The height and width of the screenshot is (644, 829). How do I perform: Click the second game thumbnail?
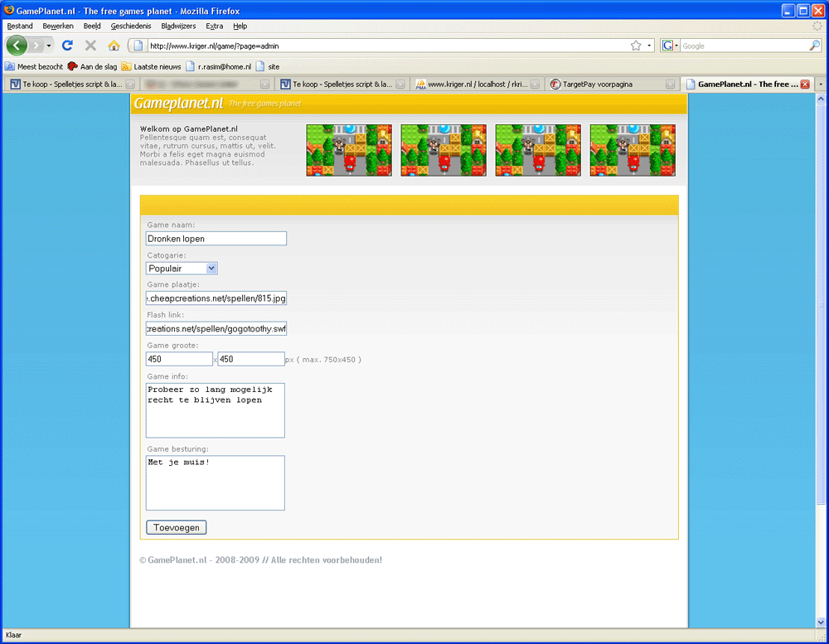pos(444,150)
